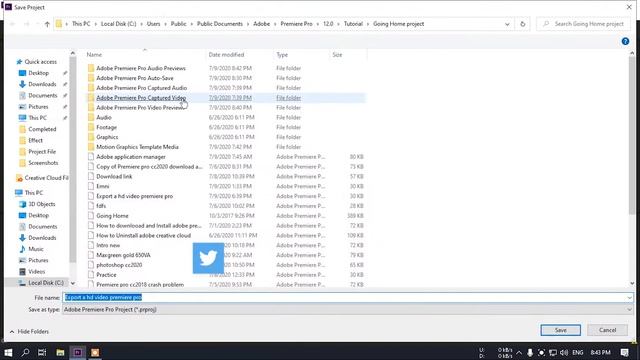Screen dimensions: 640x360
Task: Open the notification center icon
Action: 624,352
